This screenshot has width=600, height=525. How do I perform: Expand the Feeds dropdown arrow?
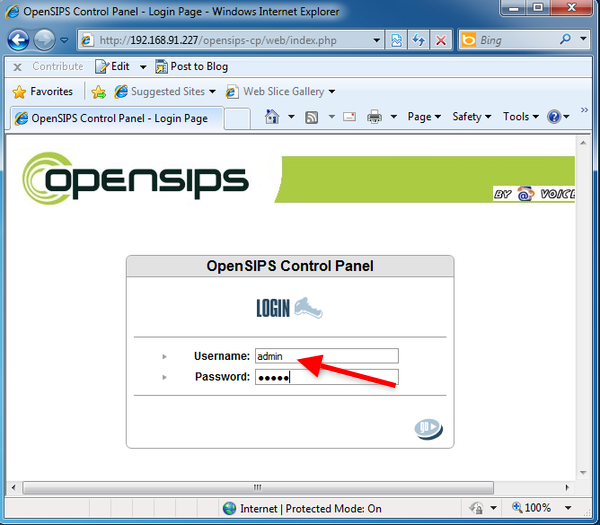[x=331, y=116]
